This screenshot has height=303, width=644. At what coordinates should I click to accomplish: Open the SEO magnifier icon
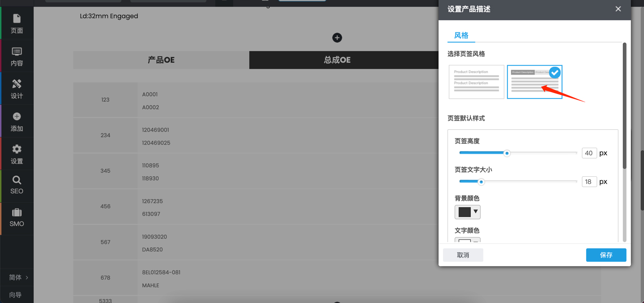coord(17,185)
